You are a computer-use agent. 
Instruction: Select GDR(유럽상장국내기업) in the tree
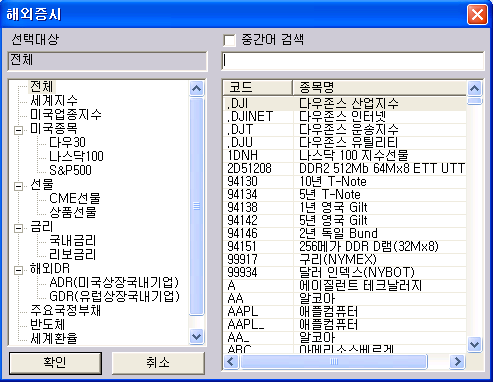click(x=114, y=296)
